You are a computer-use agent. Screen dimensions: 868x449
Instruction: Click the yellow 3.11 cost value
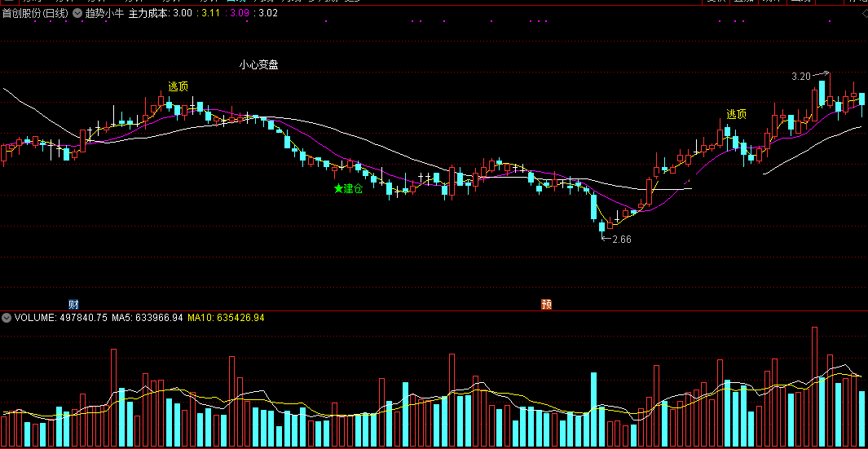tap(211, 13)
